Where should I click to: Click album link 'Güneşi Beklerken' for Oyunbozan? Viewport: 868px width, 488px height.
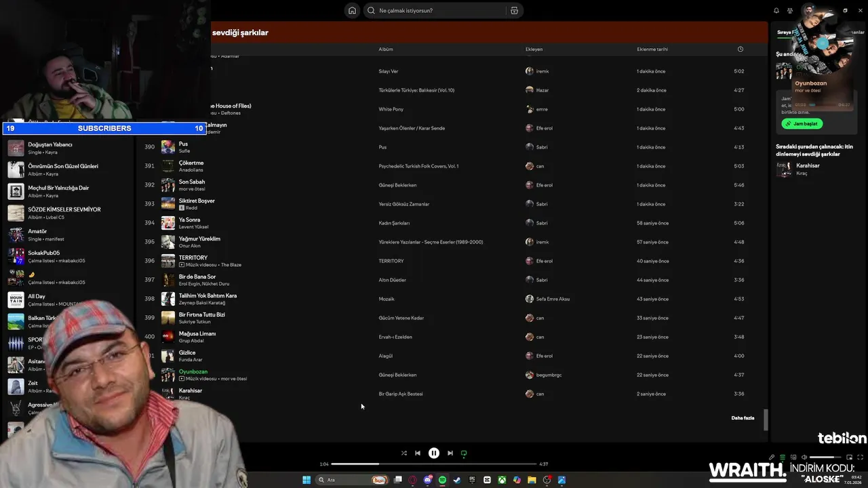tap(397, 375)
